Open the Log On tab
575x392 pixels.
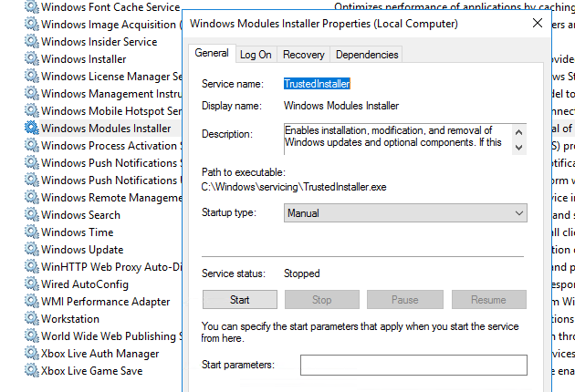(256, 55)
